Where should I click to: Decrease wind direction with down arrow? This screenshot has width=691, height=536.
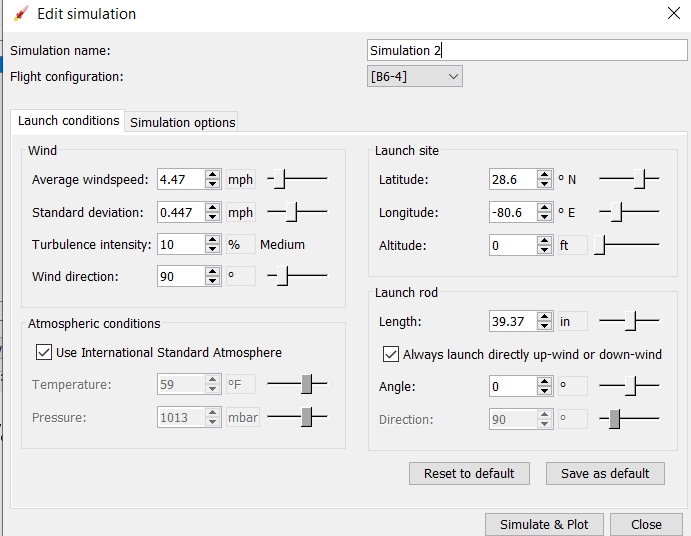(x=213, y=281)
